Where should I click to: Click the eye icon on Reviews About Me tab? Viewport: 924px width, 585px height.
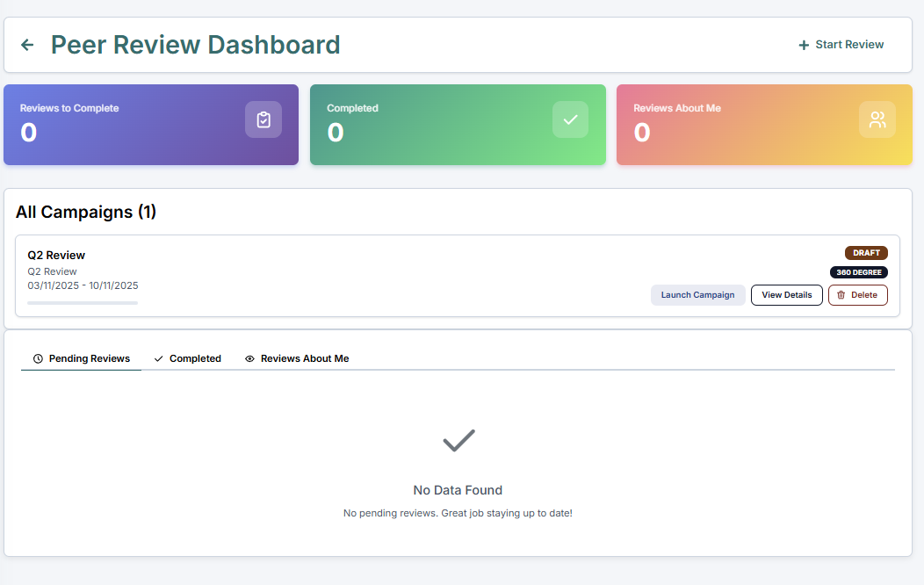(249, 358)
